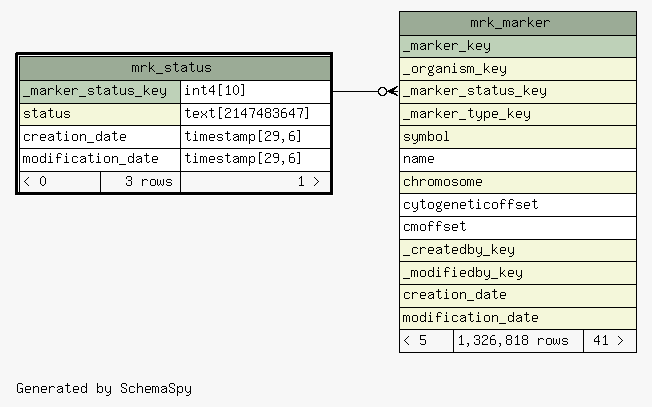Click the text[2147483647] type cell

pyautogui.click(x=256, y=114)
